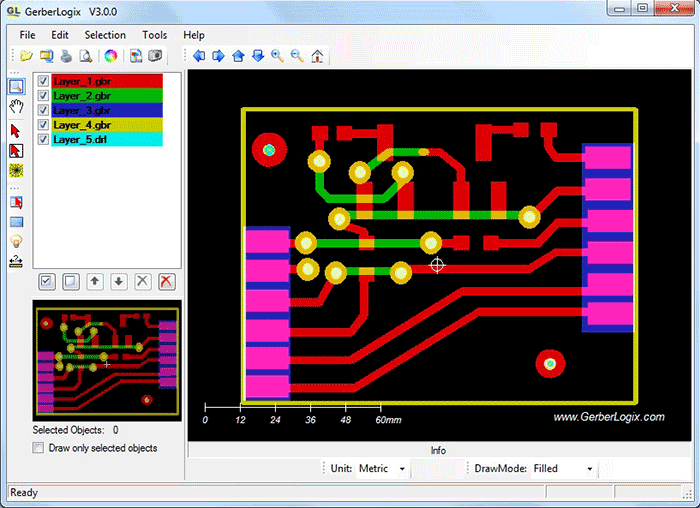This screenshot has height=508, width=700.
Task: Click the printer icon in toolbar
Action: tap(66, 56)
